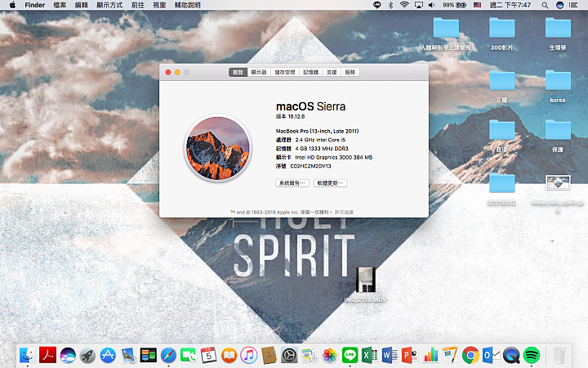Launch Safari from the Dock

pos(168,355)
